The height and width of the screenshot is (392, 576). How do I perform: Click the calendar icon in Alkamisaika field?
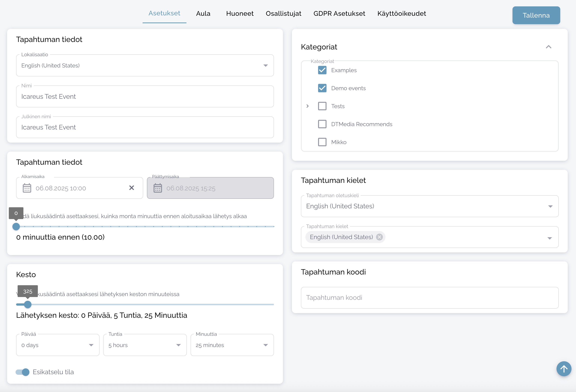tap(27, 188)
